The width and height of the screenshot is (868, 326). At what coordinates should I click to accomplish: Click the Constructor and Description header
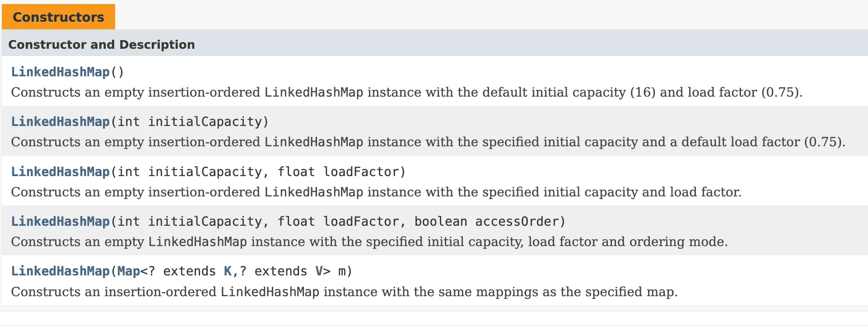coord(102,44)
